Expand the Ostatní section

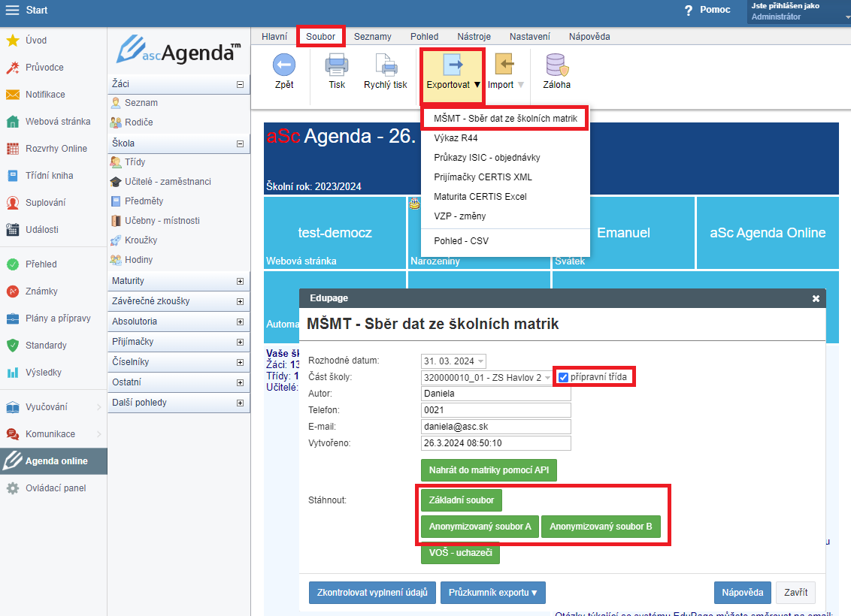point(240,383)
